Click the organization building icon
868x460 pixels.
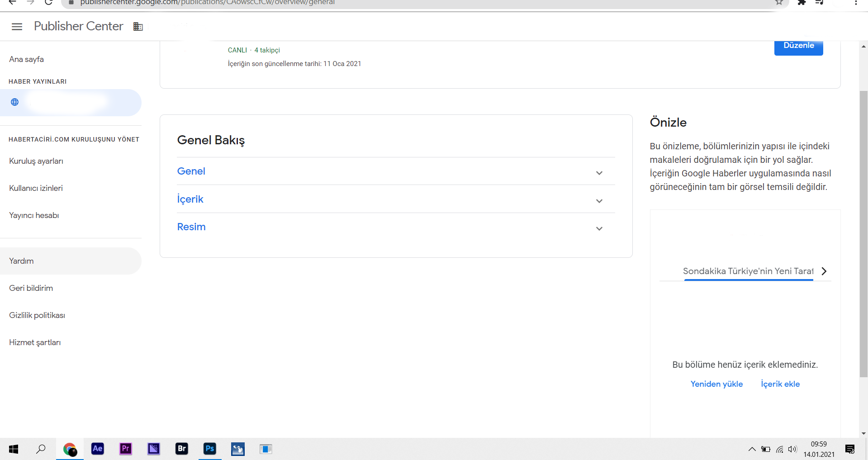(138, 27)
